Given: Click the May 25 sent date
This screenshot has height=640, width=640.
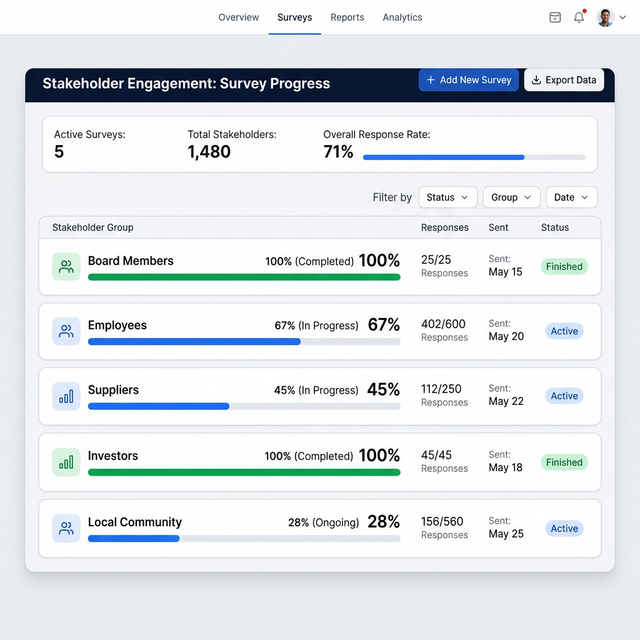Looking at the screenshot, I should pos(506,533).
